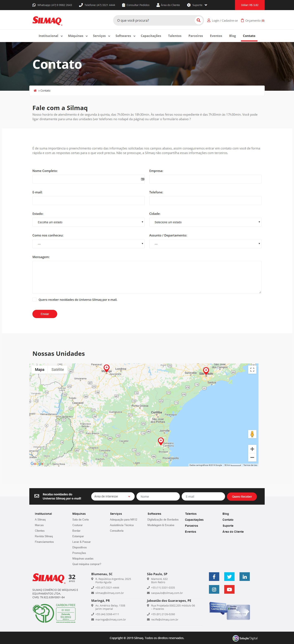Enable newsletter checkbox for Silmaq novidades

pos(34,300)
